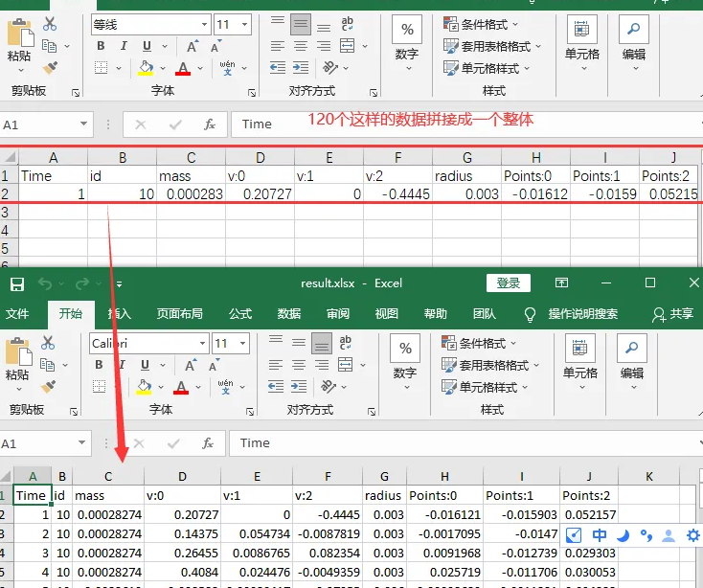Click Select All corner in result.xlsx grid
The height and width of the screenshot is (588, 703).
click(x=7, y=476)
